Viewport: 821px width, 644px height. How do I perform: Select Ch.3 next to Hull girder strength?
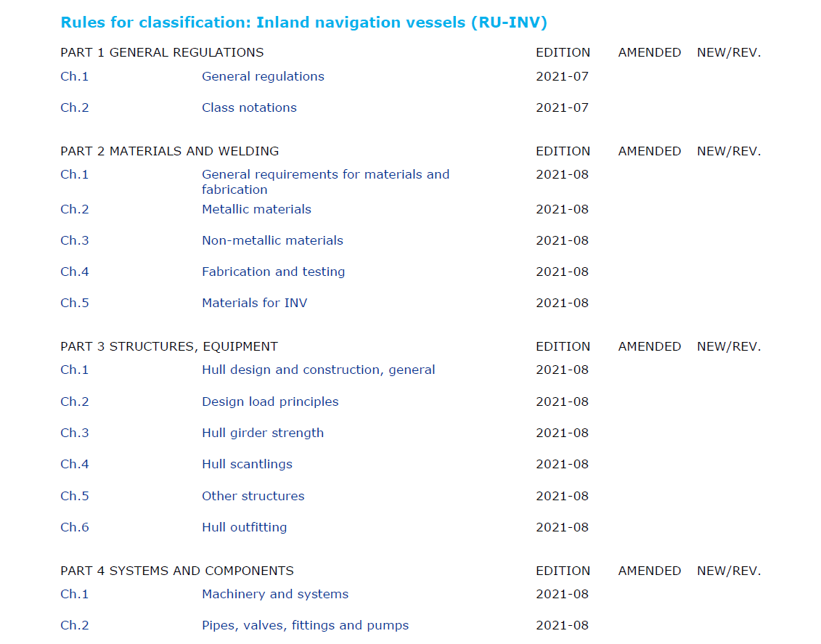tap(75, 433)
